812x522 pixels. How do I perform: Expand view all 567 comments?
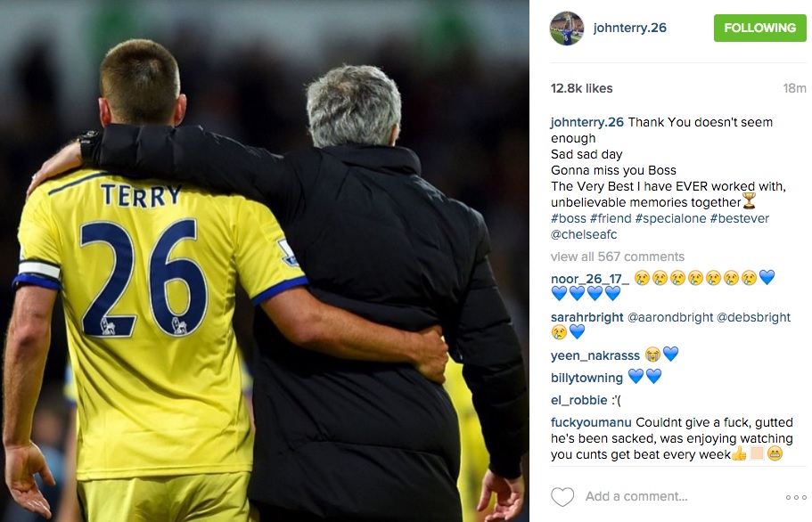click(618, 257)
